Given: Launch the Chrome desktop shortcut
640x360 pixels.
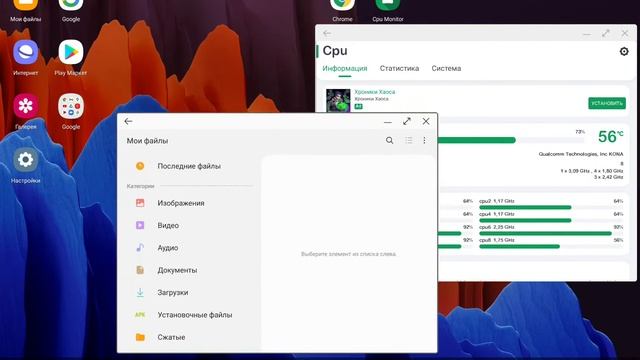Looking at the screenshot, I should pos(342,5).
